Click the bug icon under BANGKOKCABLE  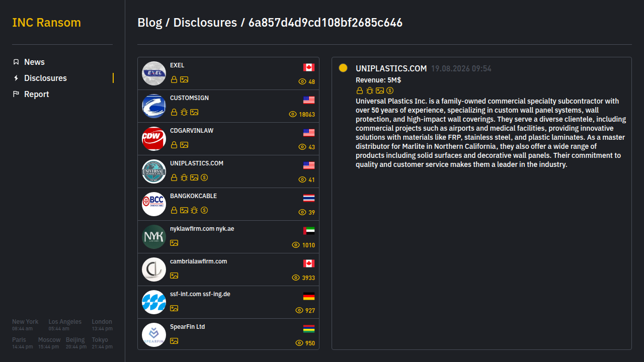point(194,210)
